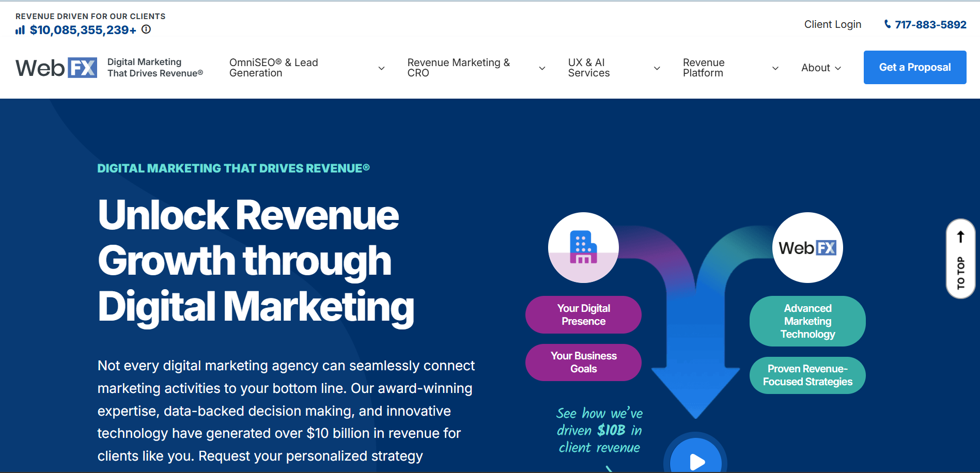Select Revenue Platform in the navigation
The width and height of the screenshot is (980, 473).
(x=704, y=68)
